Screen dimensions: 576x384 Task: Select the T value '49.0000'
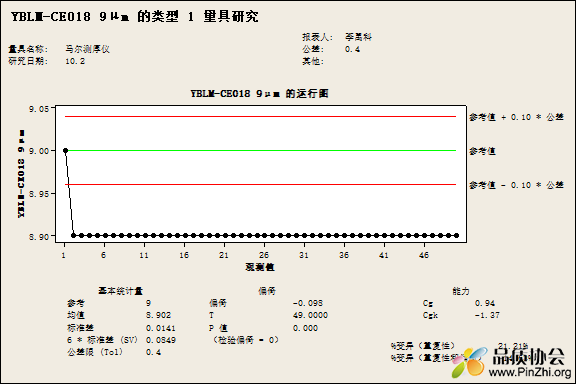[310, 315]
